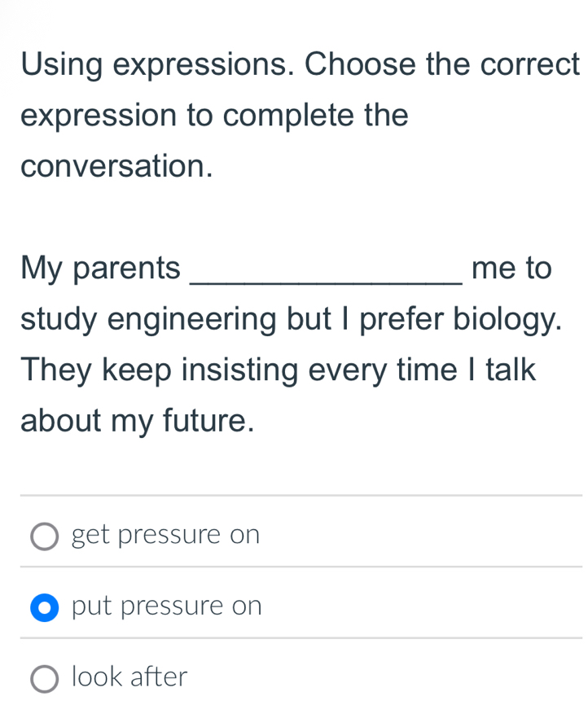The width and height of the screenshot is (588, 718).
Task: Click the "My parents" text
Action: tap(101, 268)
